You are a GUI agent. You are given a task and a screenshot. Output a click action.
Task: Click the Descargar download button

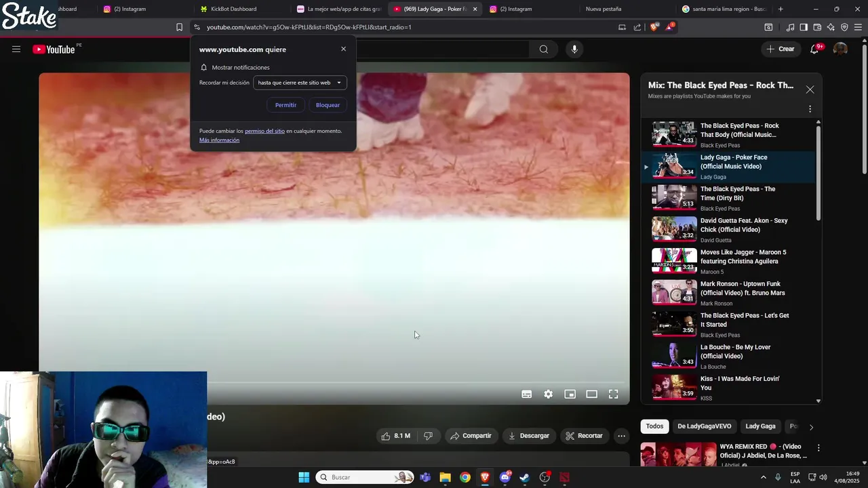point(529,436)
